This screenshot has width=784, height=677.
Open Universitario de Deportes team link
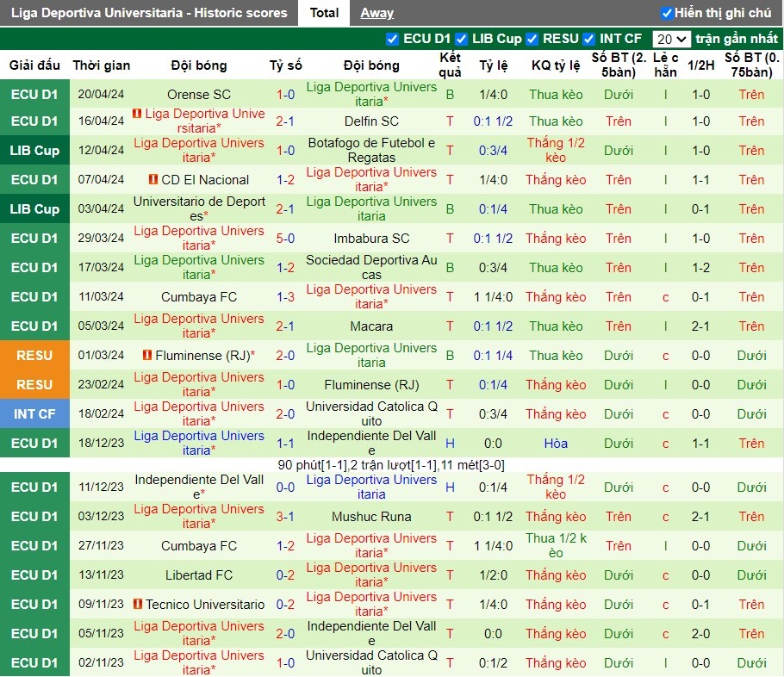[x=199, y=208]
